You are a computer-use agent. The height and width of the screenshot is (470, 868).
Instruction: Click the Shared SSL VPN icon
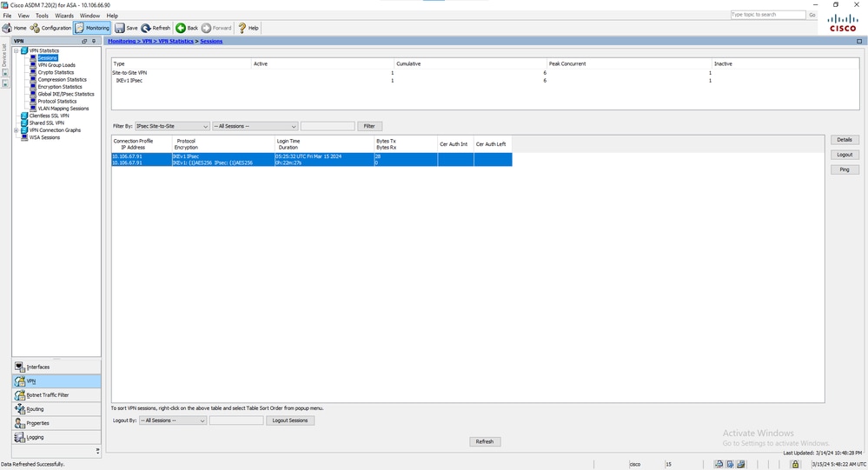(24, 122)
